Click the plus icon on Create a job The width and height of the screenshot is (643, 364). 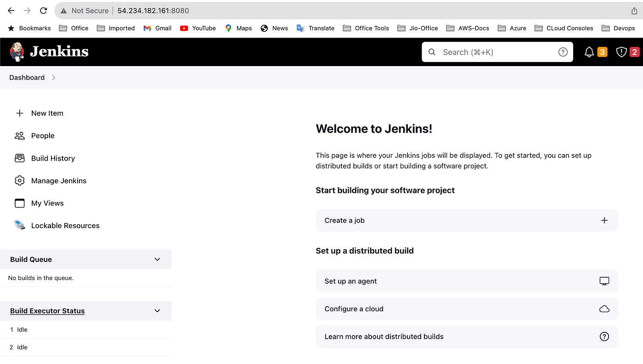[604, 220]
